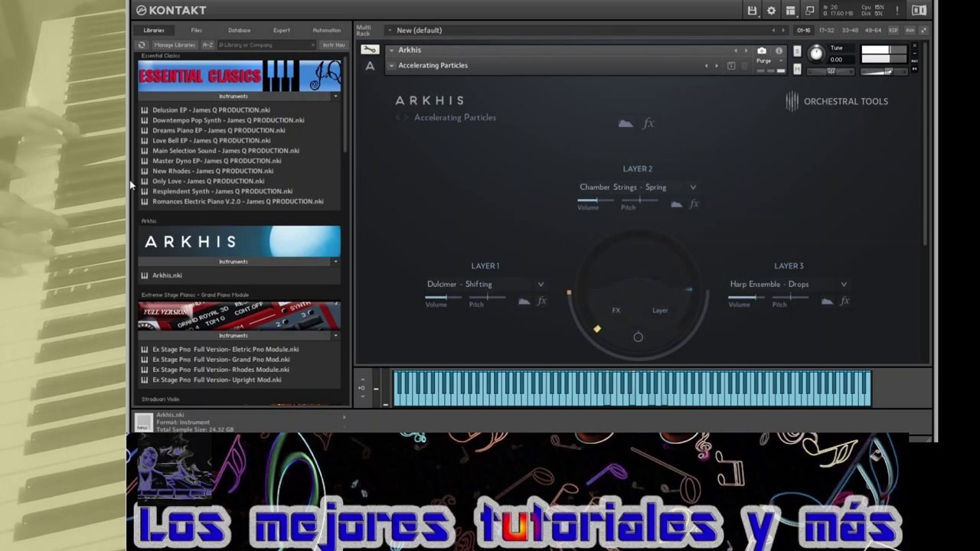The image size is (980, 551).
Task: Open Layer 3 envelope shape icon
Action: (827, 302)
